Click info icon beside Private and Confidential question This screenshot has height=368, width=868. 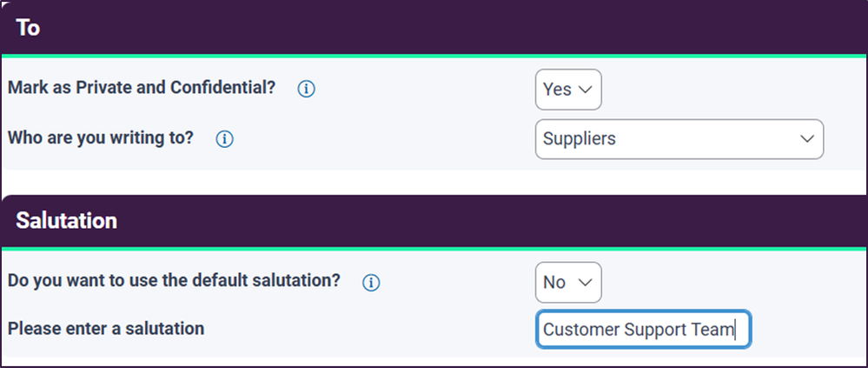pos(306,90)
